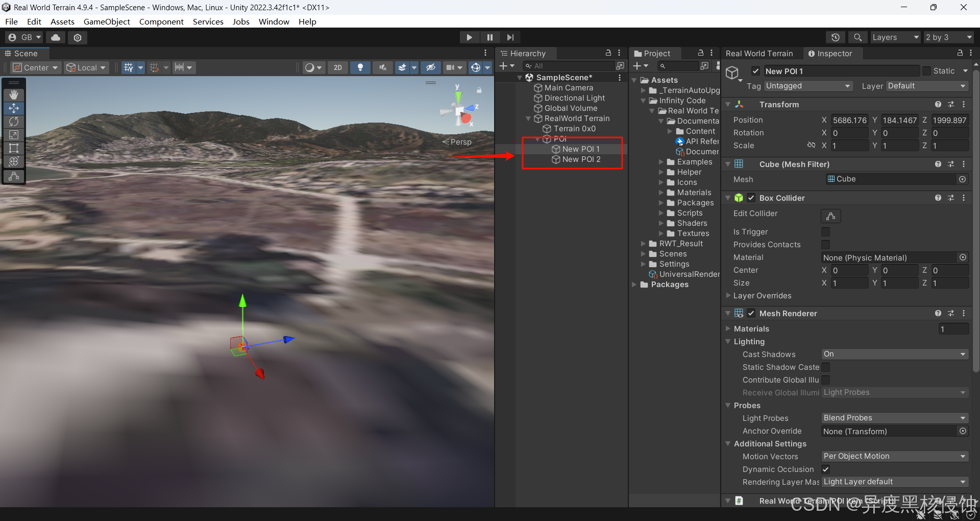Select New POI 2 in Hierarchy
This screenshot has height=521, width=980.
pyautogui.click(x=581, y=159)
